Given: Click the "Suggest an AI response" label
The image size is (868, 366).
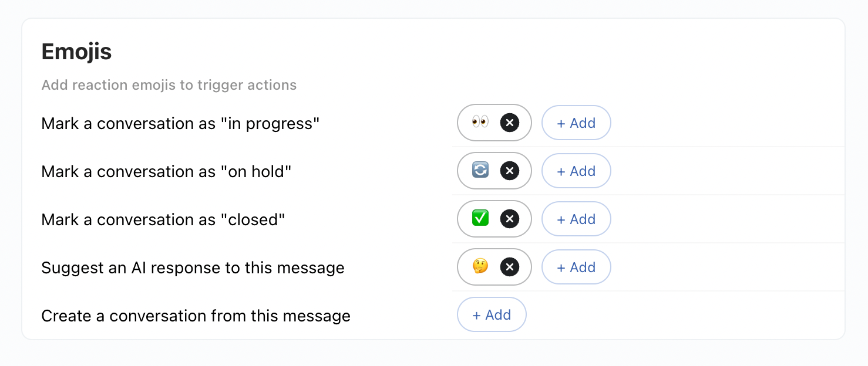Looking at the screenshot, I should click(193, 267).
